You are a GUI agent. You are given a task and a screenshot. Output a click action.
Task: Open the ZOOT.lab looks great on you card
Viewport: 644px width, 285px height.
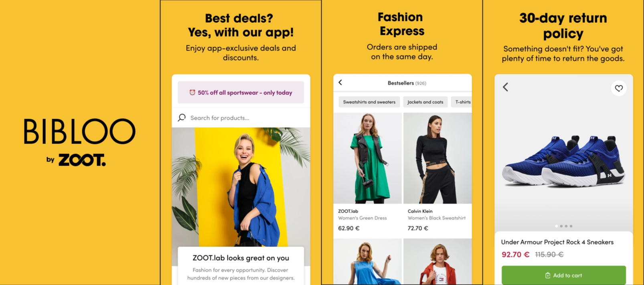pyautogui.click(x=241, y=266)
